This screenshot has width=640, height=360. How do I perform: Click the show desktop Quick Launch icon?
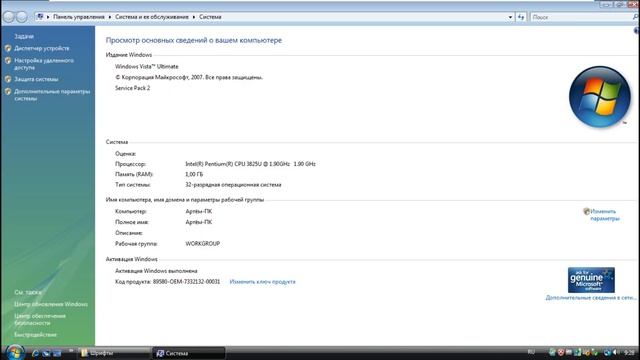point(46,353)
